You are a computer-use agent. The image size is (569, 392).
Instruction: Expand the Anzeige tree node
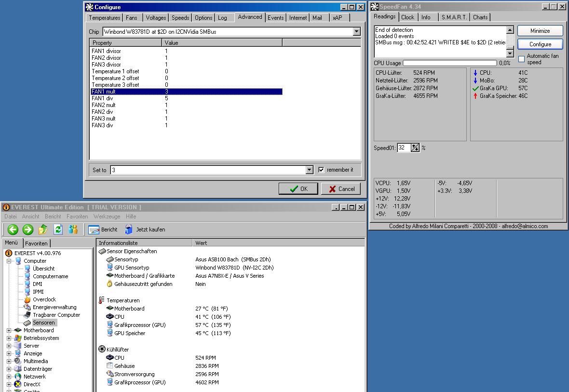coord(9,353)
